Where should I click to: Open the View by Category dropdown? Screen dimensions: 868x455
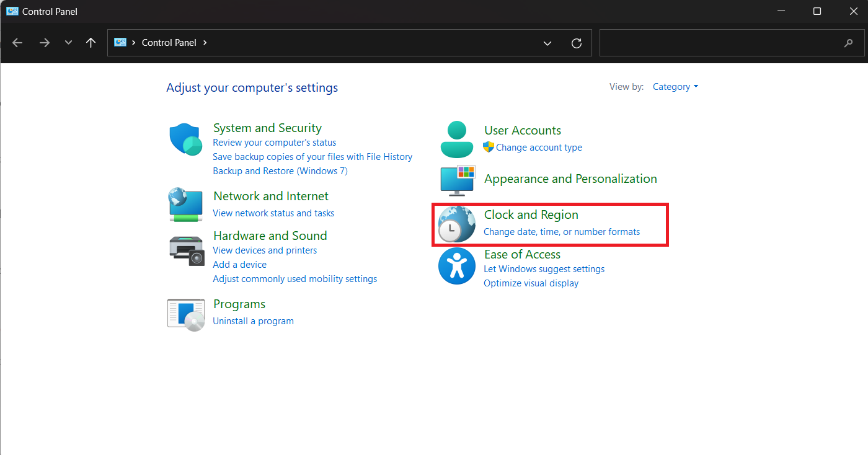pyautogui.click(x=675, y=87)
